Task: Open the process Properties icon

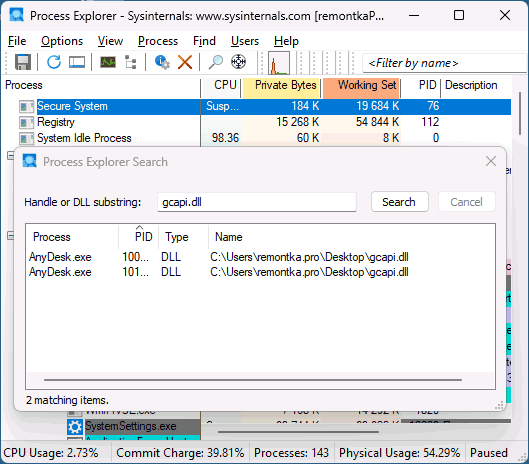Action: click(x=162, y=62)
